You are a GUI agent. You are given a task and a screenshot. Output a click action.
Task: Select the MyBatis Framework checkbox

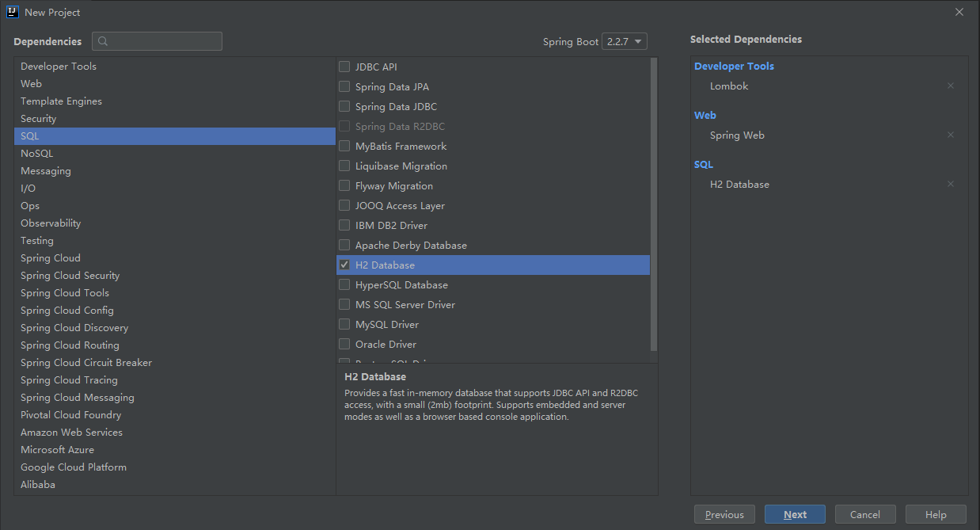(344, 146)
